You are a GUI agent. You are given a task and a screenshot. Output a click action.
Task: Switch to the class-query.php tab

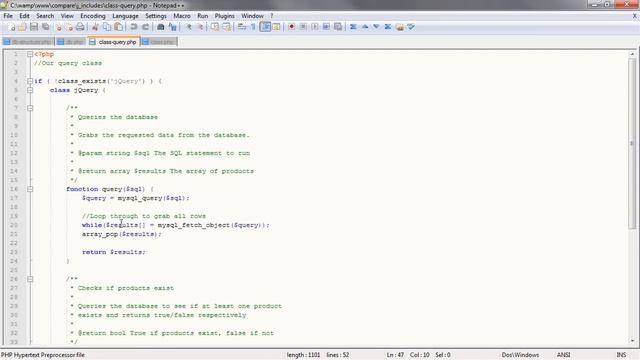(113, 42)
